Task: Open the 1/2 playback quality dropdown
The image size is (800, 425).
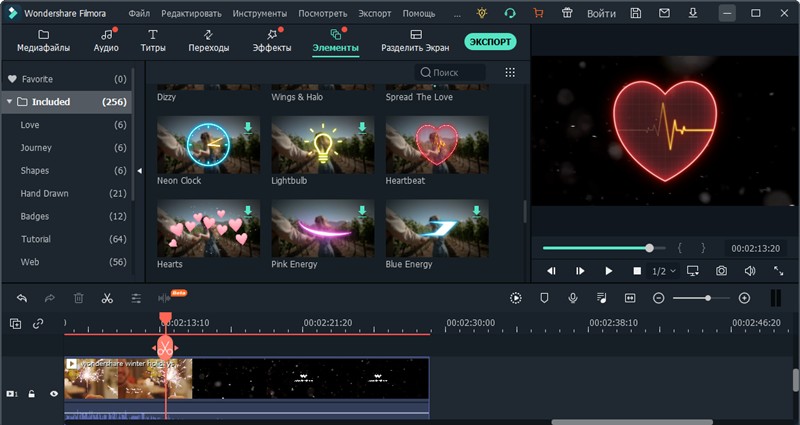Action: [664, 271]
